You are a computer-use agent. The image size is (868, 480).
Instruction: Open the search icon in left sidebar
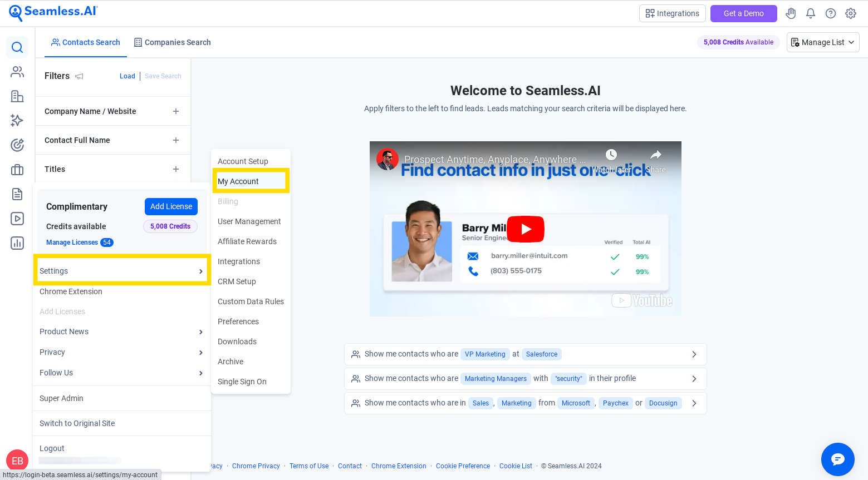click(x=17, y=47)
